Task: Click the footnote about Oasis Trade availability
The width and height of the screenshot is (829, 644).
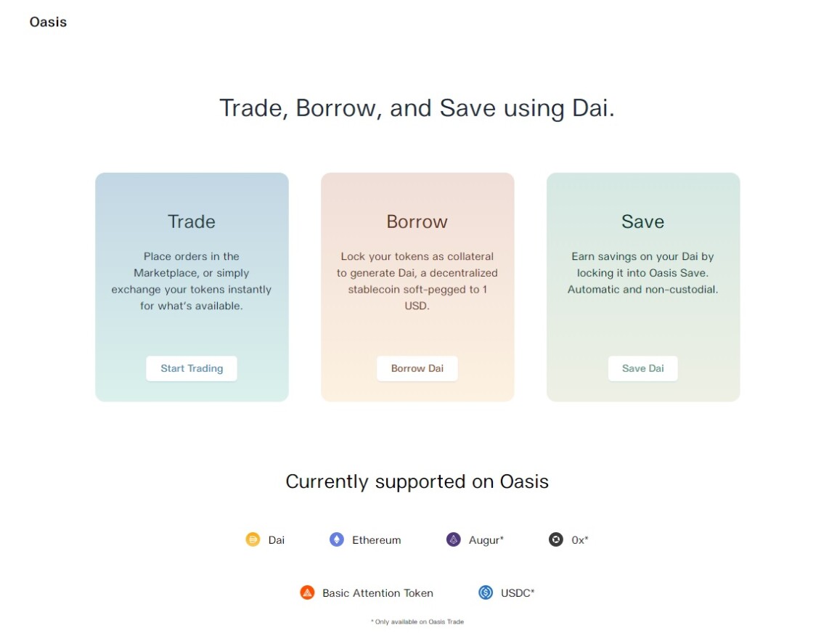Action: (x=417, y=621)
